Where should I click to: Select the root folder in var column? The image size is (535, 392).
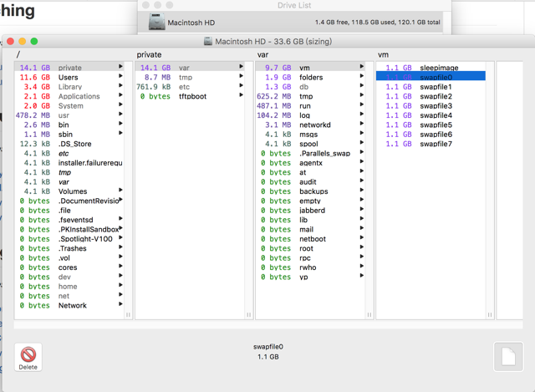(x=310, y=249)
